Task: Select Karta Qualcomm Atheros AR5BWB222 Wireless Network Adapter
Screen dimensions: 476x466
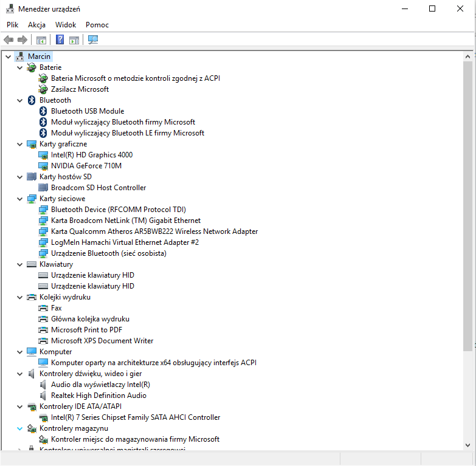Action: tap(154, 231)
